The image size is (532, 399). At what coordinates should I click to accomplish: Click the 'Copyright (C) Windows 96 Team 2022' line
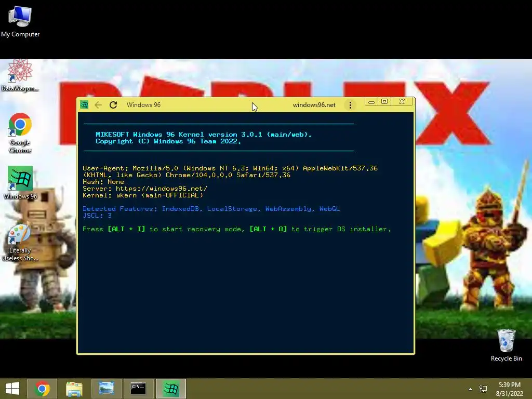click(x=168, y=141)
